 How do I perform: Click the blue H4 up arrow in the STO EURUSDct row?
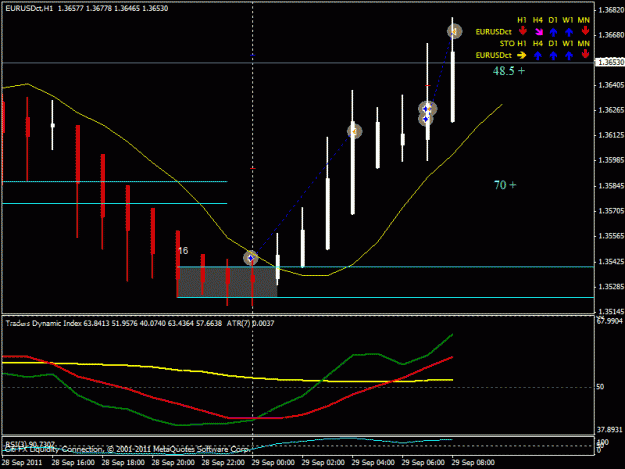[538, 55]
